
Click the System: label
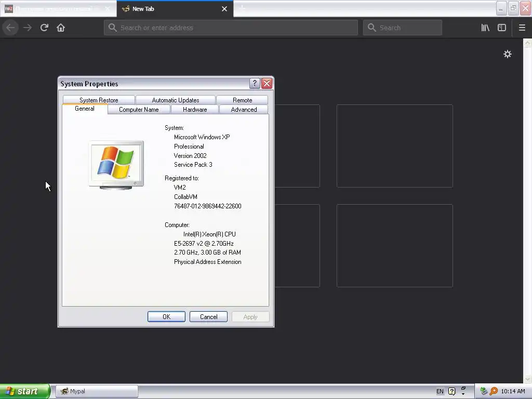(174, 128)
